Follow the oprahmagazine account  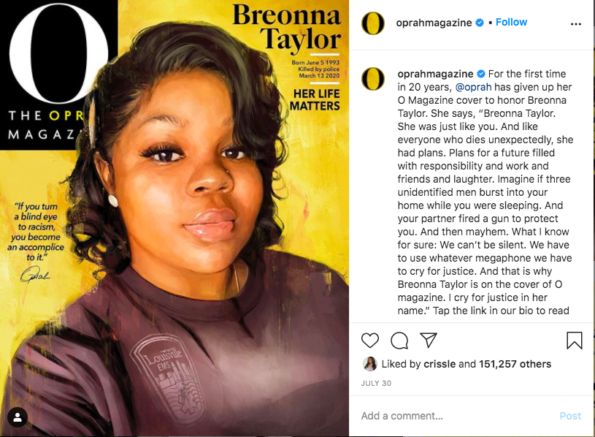coord(511,22)
